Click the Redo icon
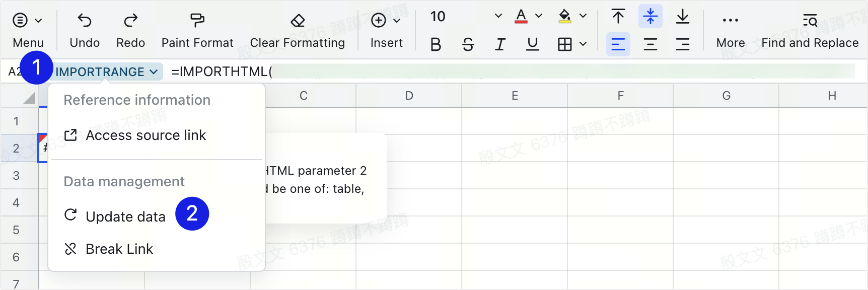The height and width of the screenshot is (290, 868). [x=130, y=21]
